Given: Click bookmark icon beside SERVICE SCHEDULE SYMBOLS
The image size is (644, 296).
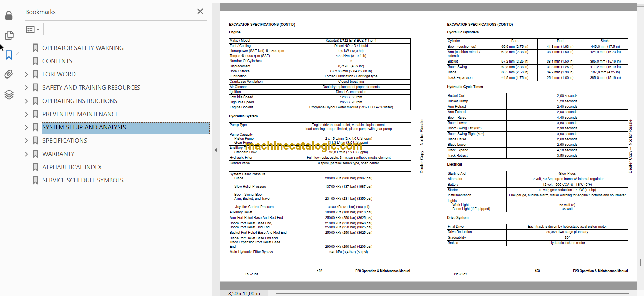Looking at the screenshot, I should [35, 180].
